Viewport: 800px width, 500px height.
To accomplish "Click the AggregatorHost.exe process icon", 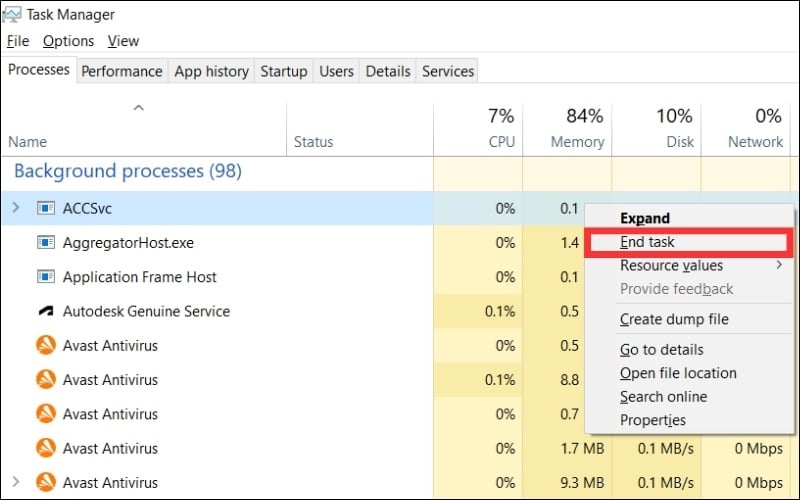I will (x=45, y=242).
